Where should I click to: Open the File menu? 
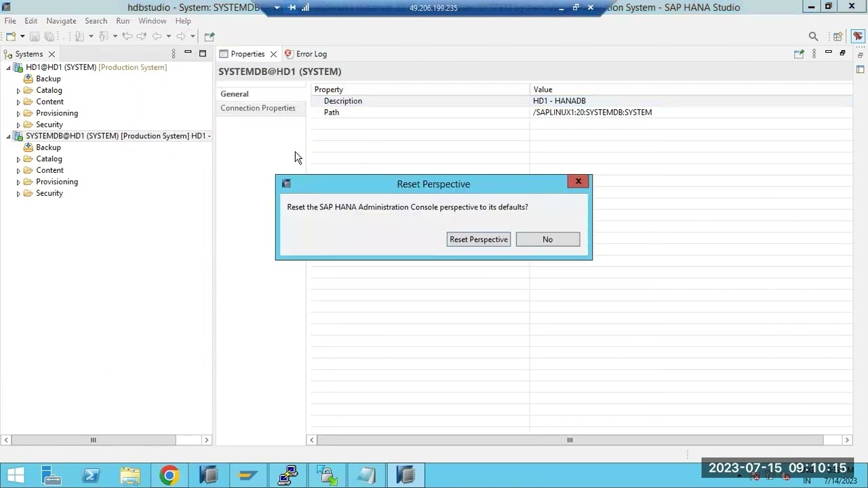pyautogui.click(x=10, y=21)
